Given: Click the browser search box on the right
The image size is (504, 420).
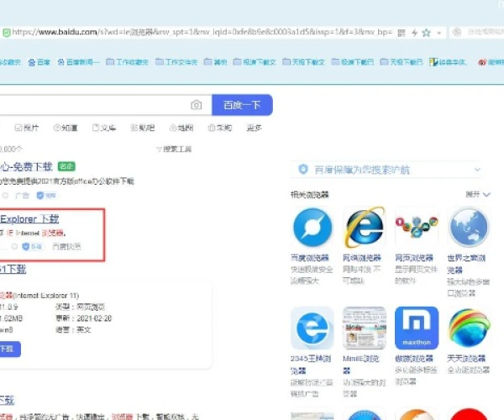Looking at the screenshot, I should click(477, 32).
